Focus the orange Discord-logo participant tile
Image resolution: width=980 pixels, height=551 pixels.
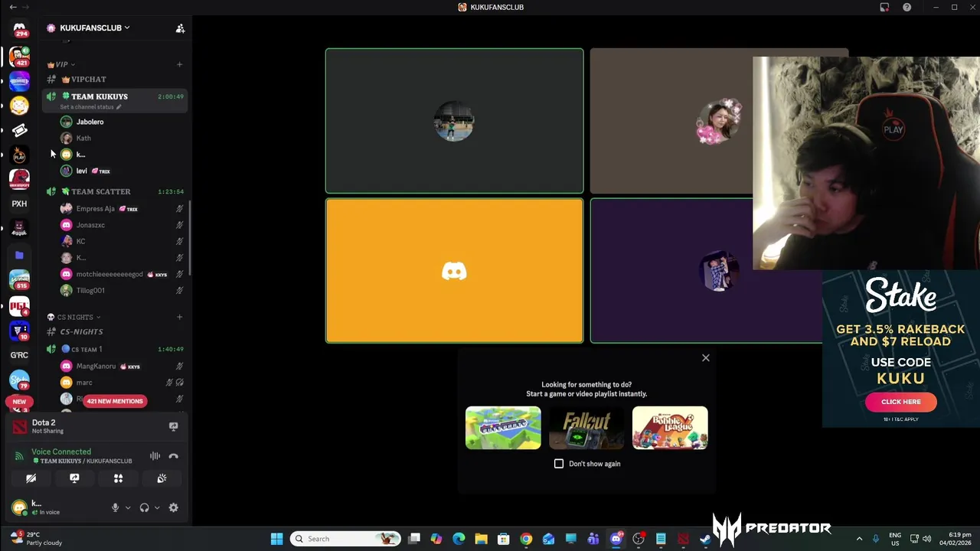point(454,271)
